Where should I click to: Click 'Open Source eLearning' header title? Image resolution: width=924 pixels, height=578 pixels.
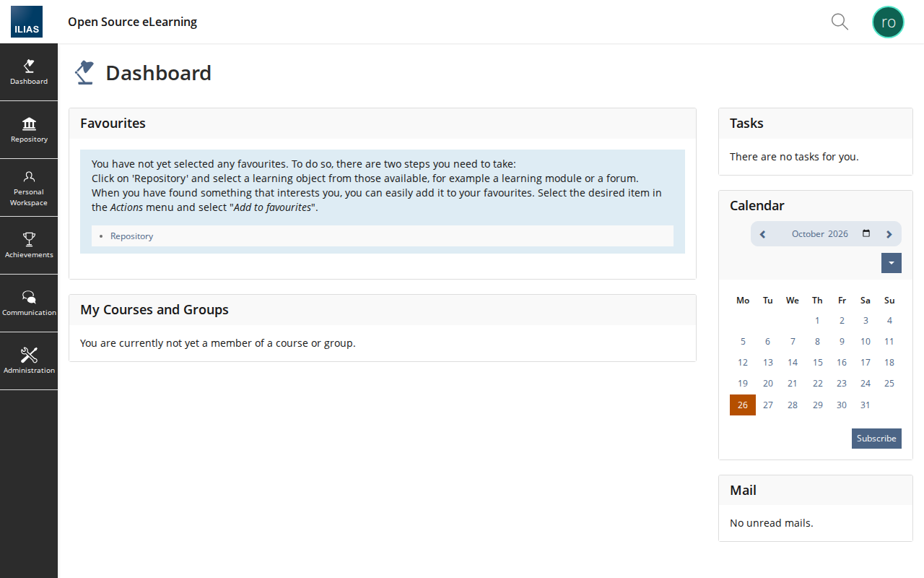[x=132, y=22]
